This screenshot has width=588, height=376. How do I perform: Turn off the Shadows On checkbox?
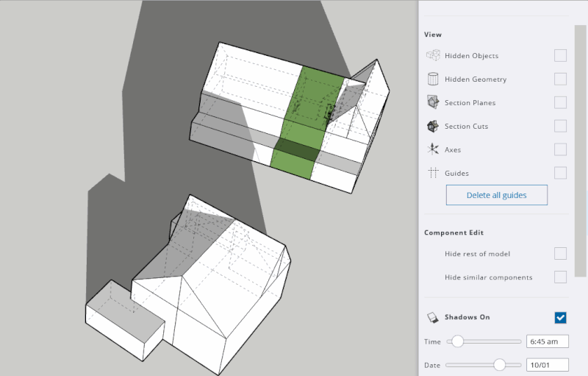pos(560,317)
